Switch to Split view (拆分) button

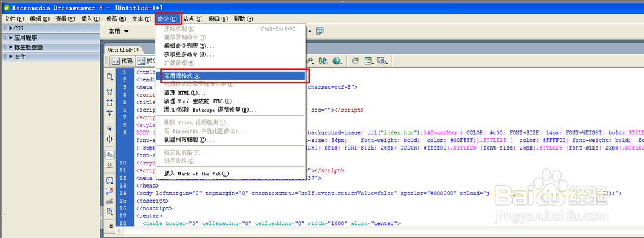tap(146, 61)
